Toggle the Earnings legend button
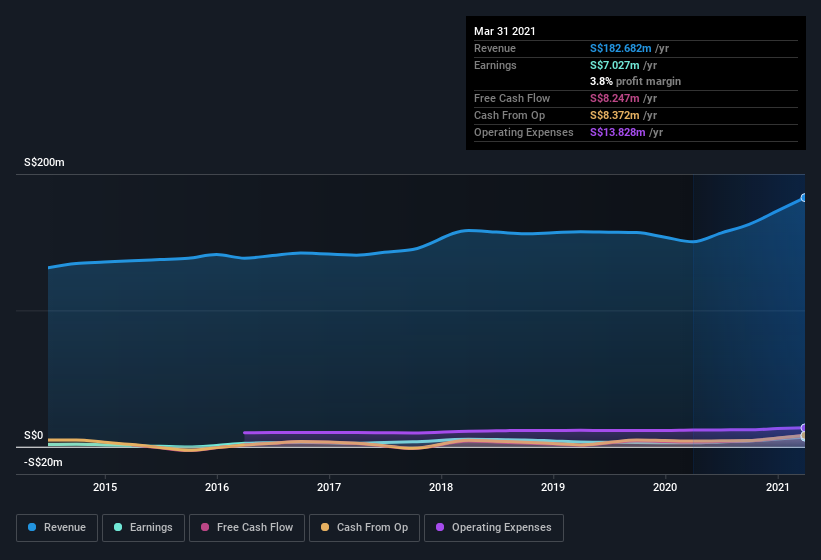The height and width of the screenshot is (560, 821). click(x=143, y=528)
